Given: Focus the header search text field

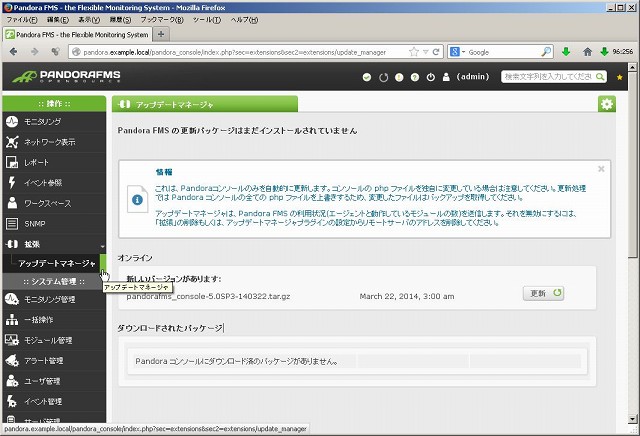Looking at the screenshot, I should click(548, 77).
